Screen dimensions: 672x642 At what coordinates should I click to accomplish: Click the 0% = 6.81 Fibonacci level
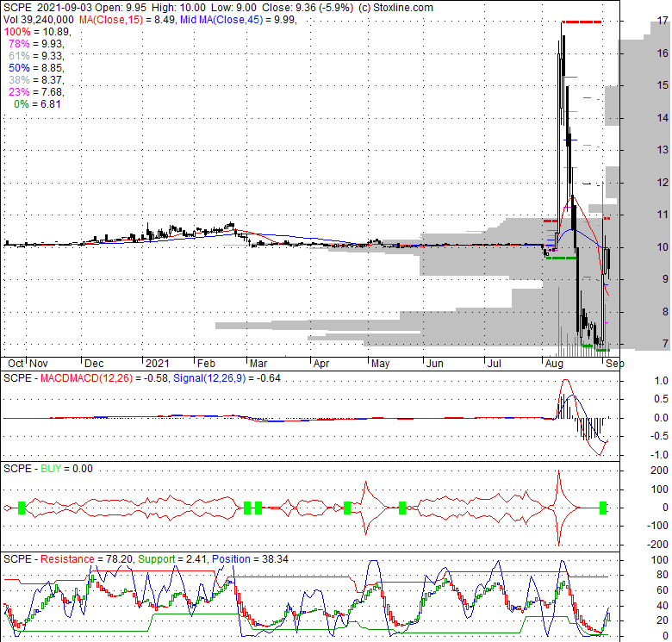coord(37,103)
